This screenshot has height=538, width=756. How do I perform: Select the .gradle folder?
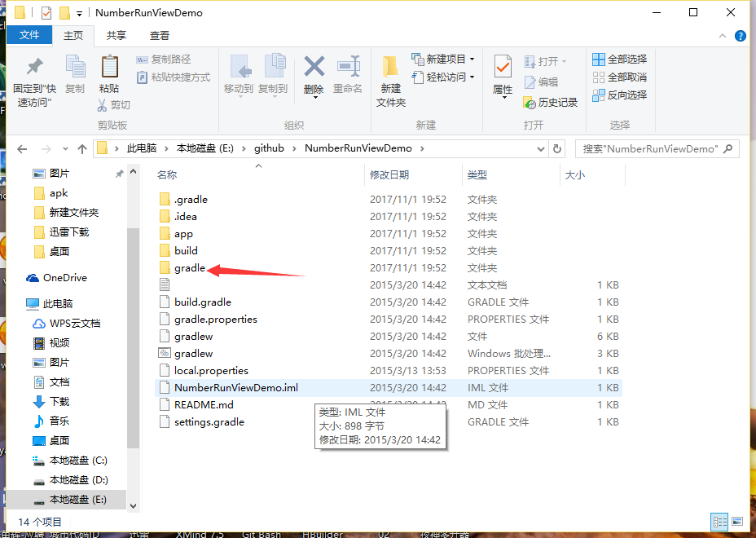(x=191, y=199)
